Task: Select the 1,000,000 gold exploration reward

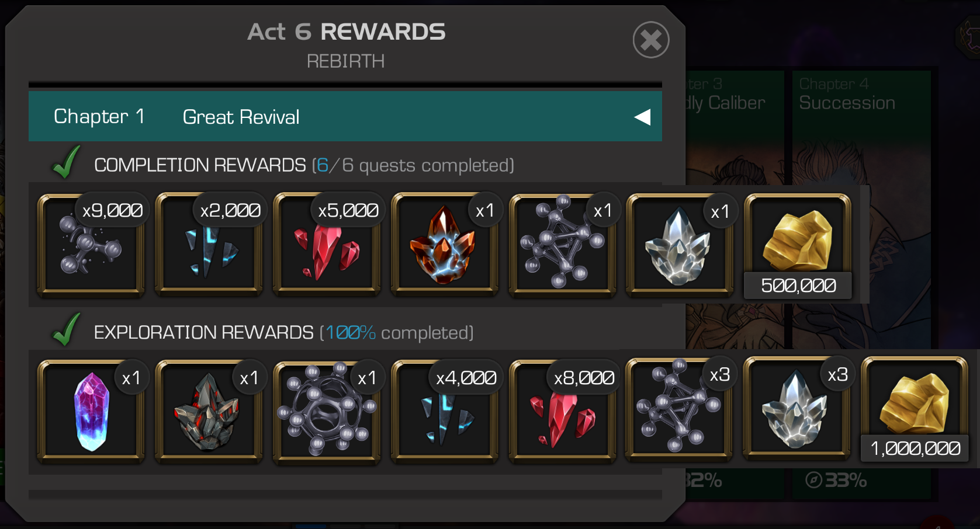Action: pyautogui.click(x=915, y=410)
